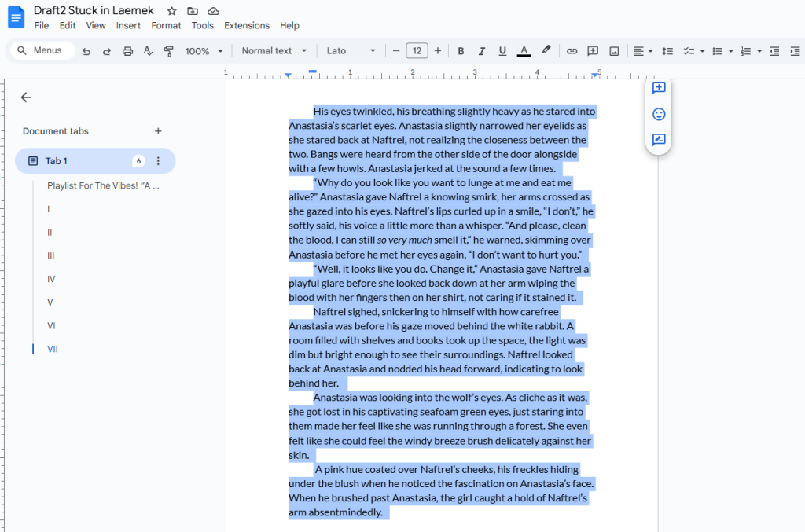Open the Lato font dropdown
Viewport: 805px width, 532px height.
click(x=351, y=51)
